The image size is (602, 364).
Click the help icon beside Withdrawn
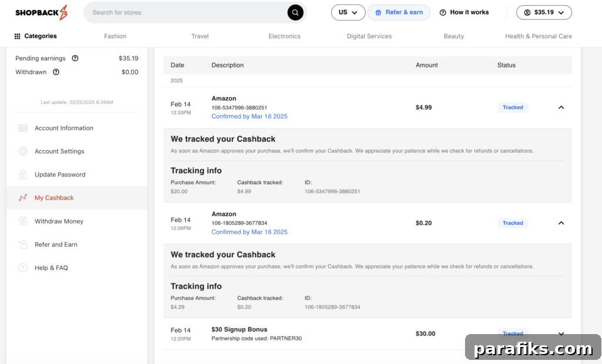click(x=56, y=72)
